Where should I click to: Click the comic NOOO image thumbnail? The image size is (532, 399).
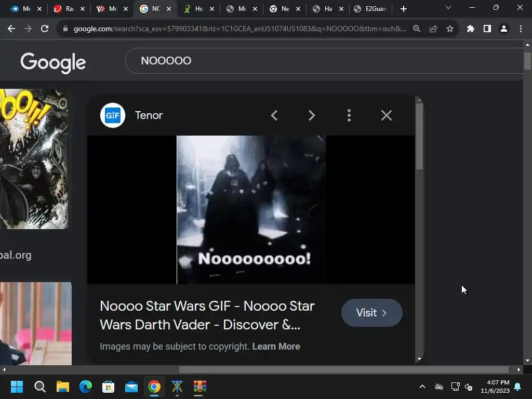34,159
